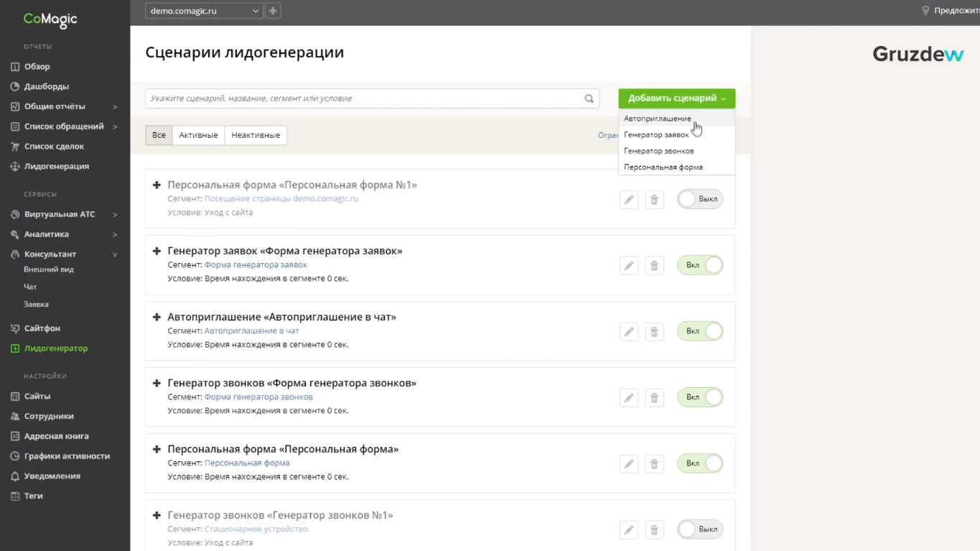
Task: Open the Внешний вид submenu item
Action: point(49,270)
